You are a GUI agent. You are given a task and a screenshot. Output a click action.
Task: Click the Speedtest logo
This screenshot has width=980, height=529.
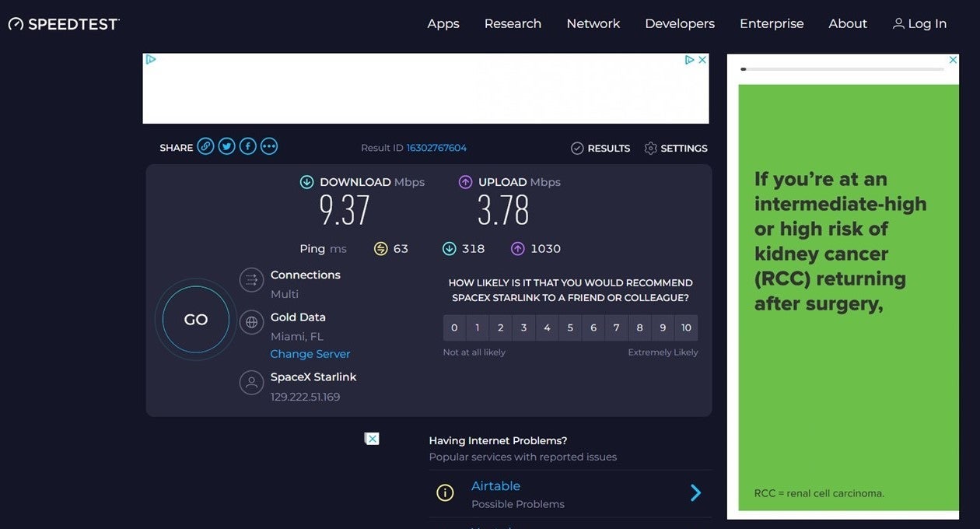64,24
